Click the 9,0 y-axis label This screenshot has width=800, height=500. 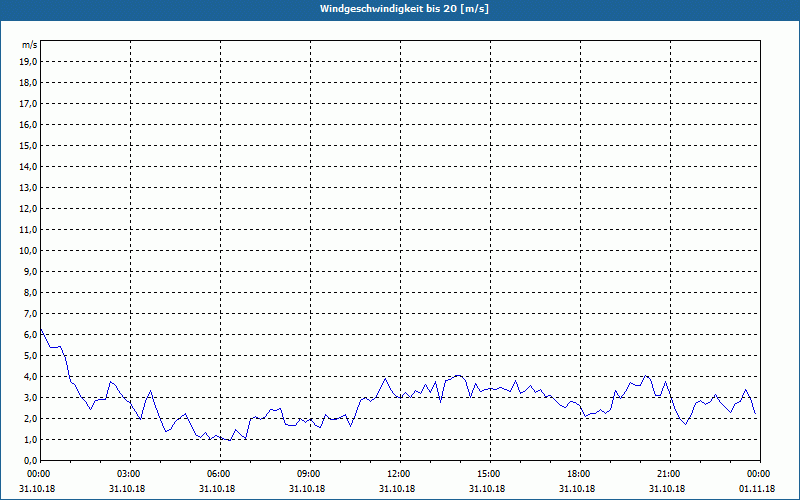[30, 271]
